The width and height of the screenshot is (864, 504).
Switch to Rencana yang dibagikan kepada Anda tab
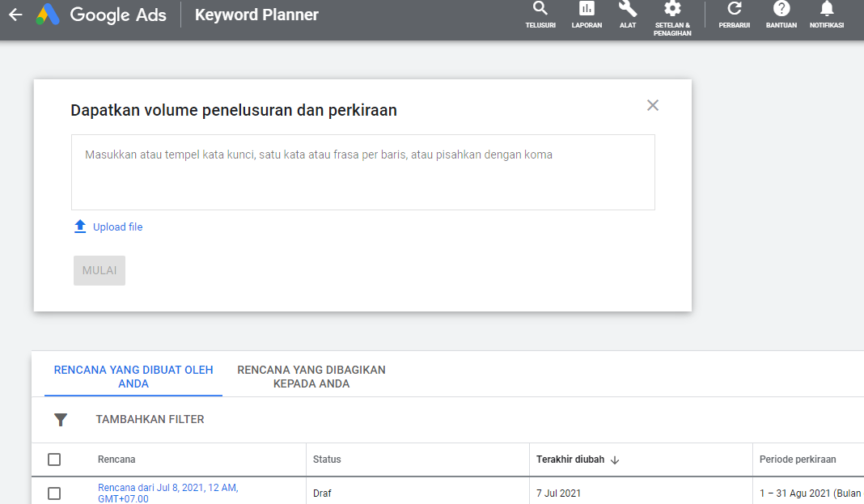point(311,377)
